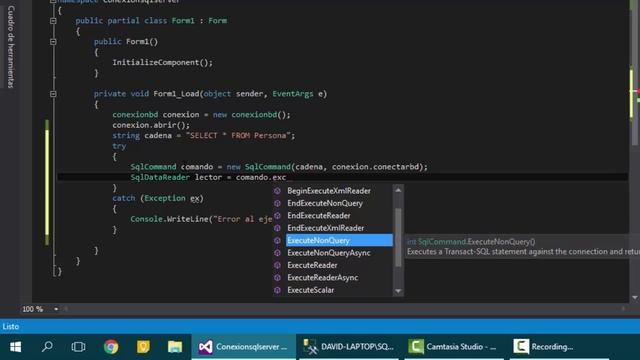Open the 100 % zoom dropdown
The image size is (640, 360).
(56, 309)
